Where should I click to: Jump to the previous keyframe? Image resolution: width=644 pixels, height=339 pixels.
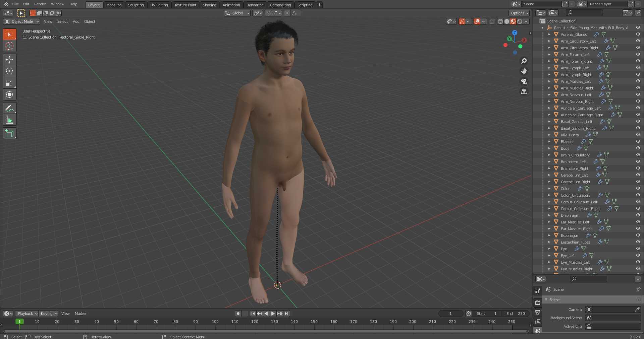pyautogui.click(x=260, y=314)
